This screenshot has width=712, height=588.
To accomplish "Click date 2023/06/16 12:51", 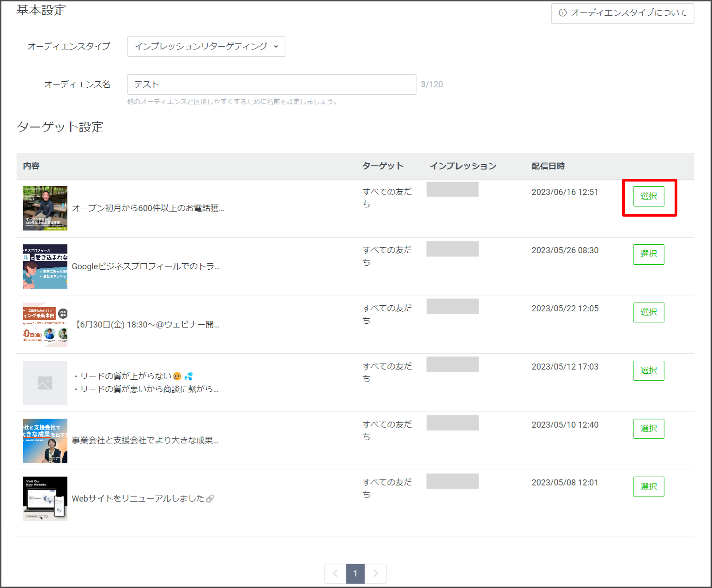I will (x=565, y=192).
